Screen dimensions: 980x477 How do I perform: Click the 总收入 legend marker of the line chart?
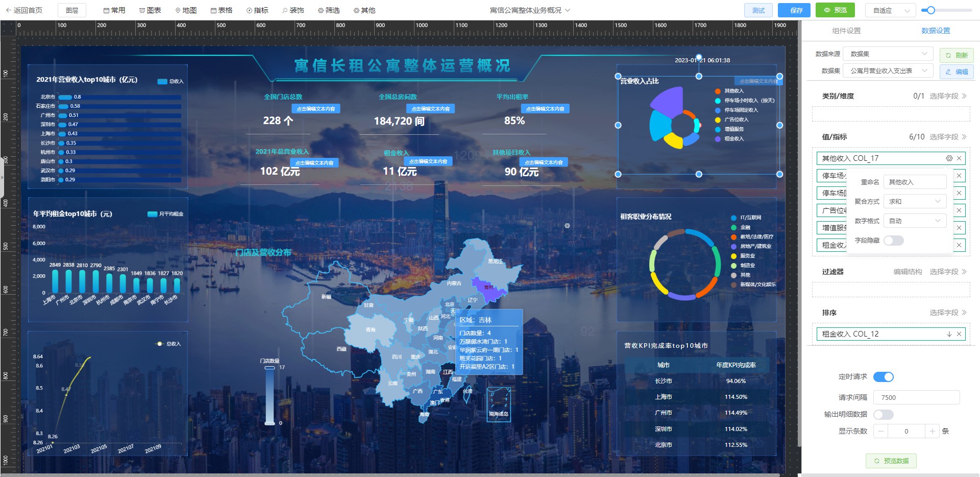coord(160,344)
